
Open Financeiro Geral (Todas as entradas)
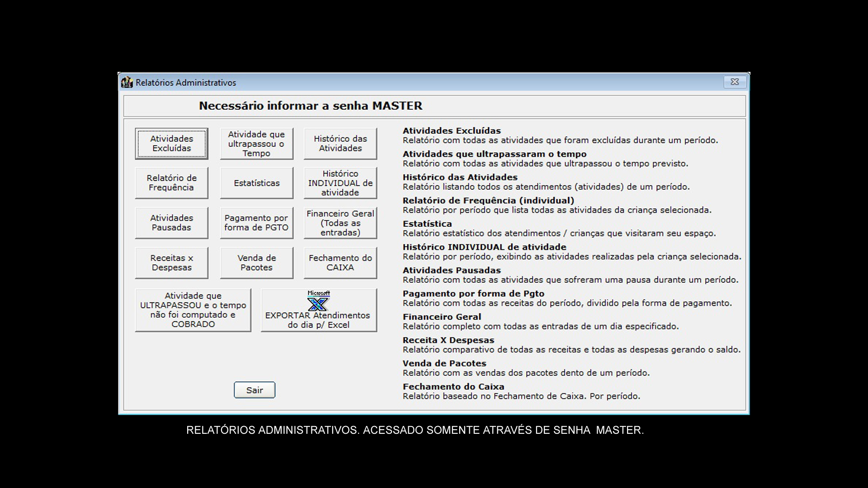340,223
